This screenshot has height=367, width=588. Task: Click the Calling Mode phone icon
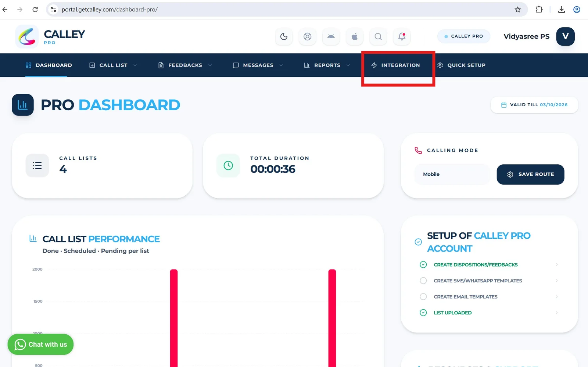418,150
